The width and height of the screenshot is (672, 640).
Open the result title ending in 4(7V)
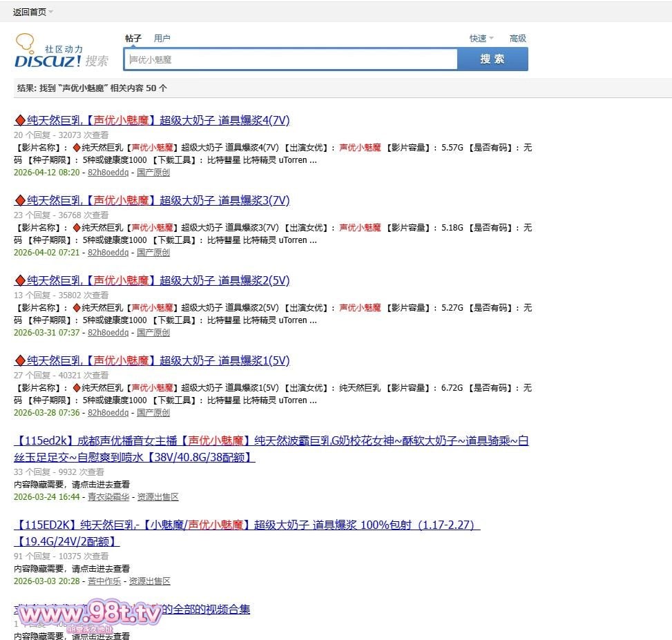click(x=157, y=120)
